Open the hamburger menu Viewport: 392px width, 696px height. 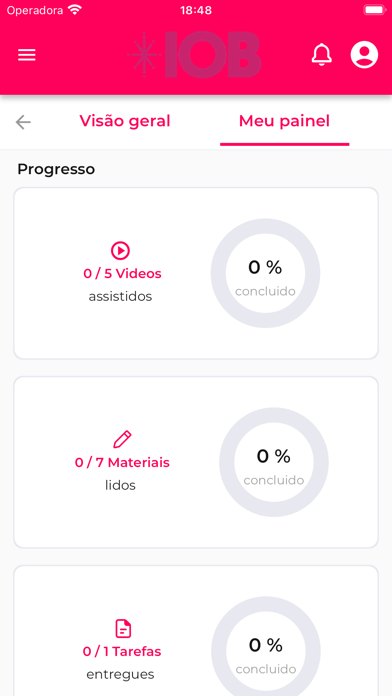(x=27, y=55)
